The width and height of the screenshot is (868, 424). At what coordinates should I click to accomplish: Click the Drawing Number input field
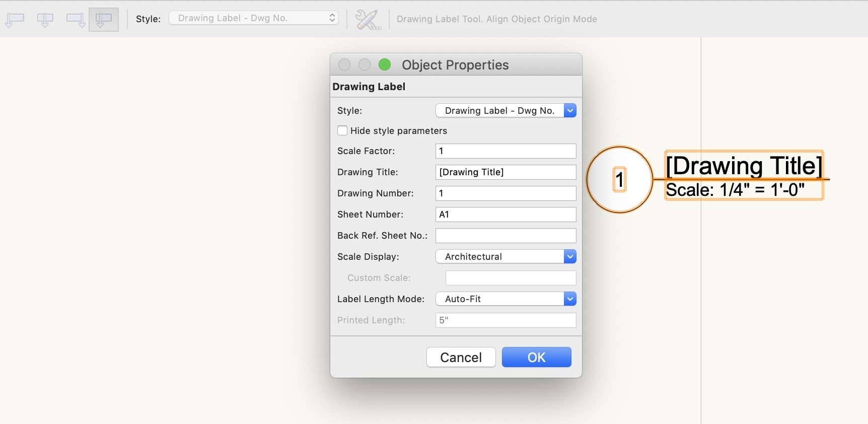[x=505, y=193]
